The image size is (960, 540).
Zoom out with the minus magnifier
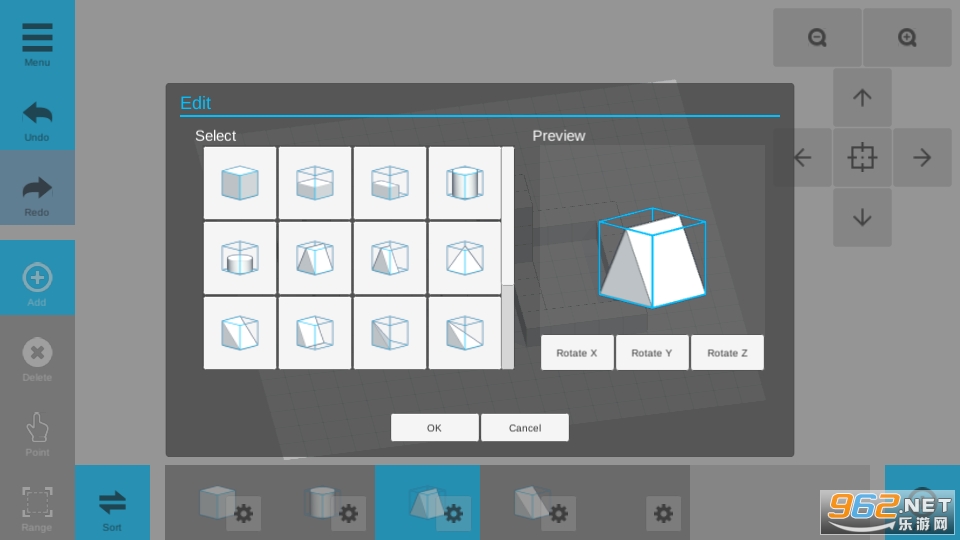coord(817,38)
